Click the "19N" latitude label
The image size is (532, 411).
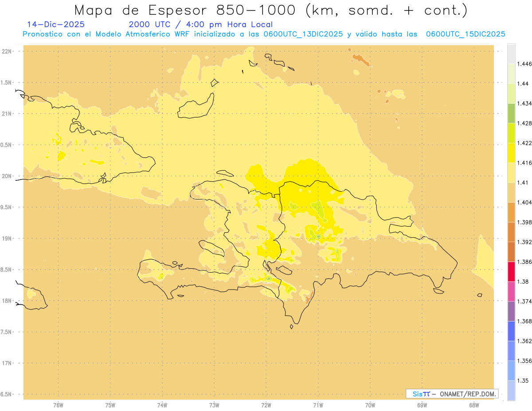click(7, 239)
